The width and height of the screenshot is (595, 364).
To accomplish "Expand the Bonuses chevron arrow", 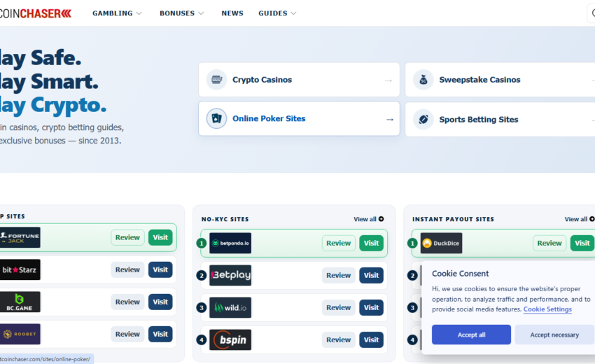I will pyautogui.click(x=201, y=13).
